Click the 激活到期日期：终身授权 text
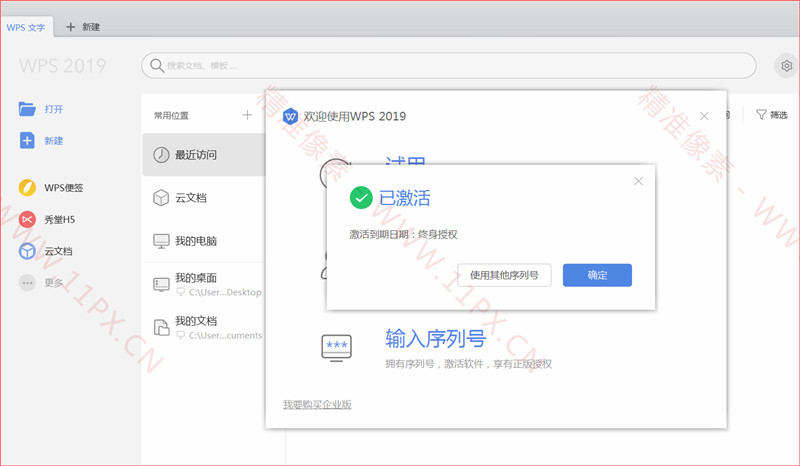800x466 pixels. point(404,234)
